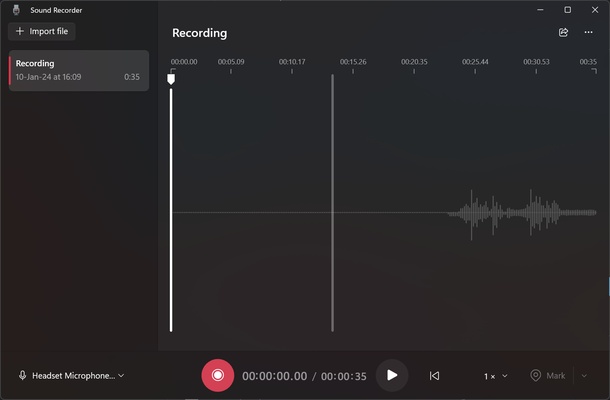Open the 1x playback speed dropdown

pyautogui.click(x=496, y=376)
